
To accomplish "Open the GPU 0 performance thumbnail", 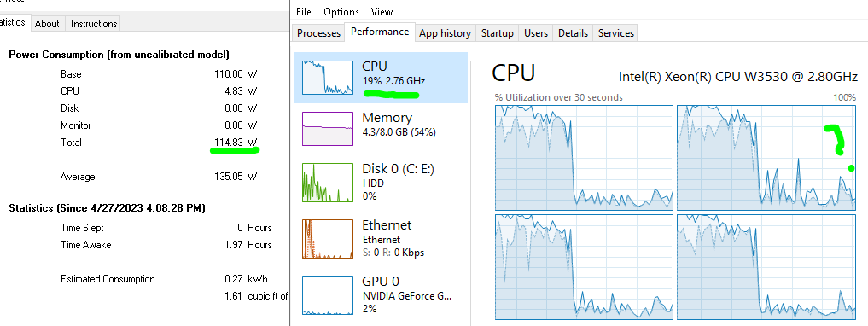I will pyautogui.click(x=328, y=295).
